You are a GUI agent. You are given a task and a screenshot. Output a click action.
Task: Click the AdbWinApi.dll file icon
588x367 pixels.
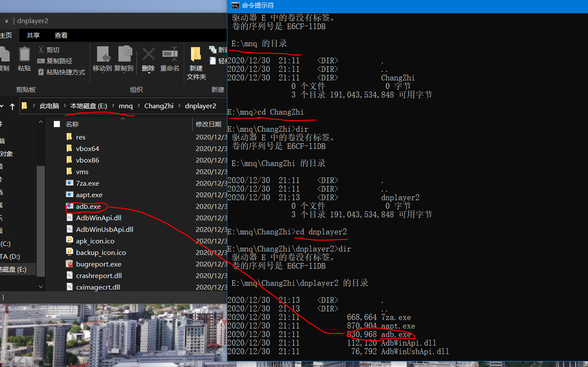69,218
